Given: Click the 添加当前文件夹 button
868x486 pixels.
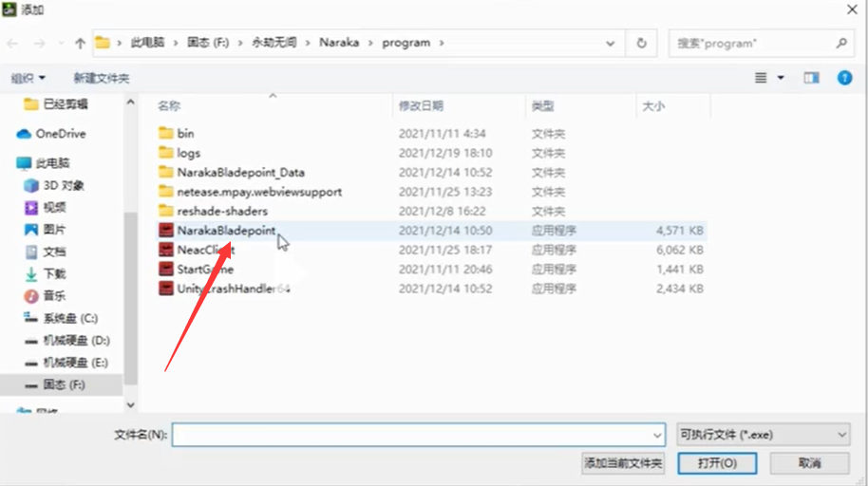Looking at the screenshot, I should [623, 463].
